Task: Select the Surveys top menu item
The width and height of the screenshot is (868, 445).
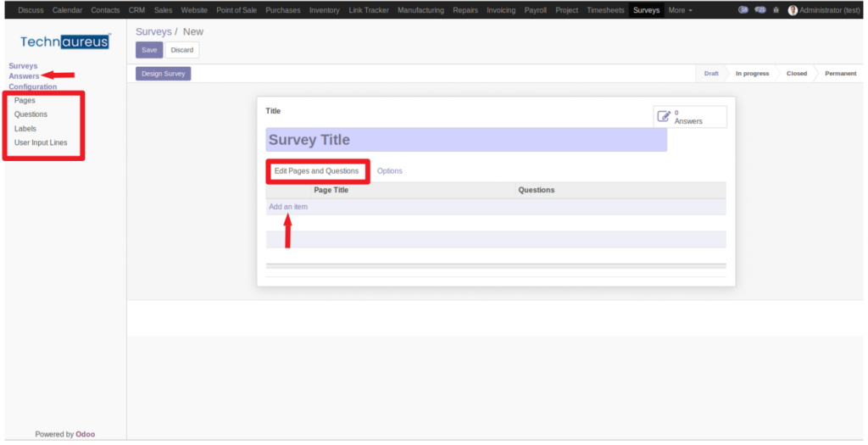Action: click(646, 10)
